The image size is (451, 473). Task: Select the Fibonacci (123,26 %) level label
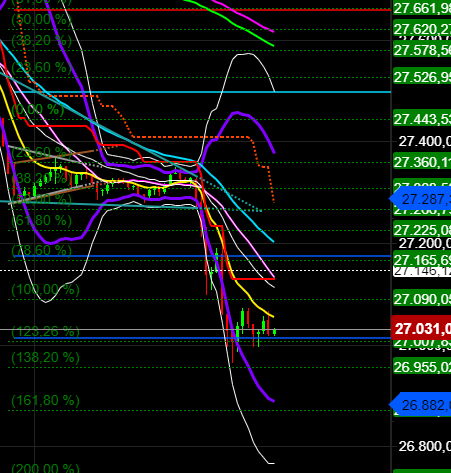(46, 331)
